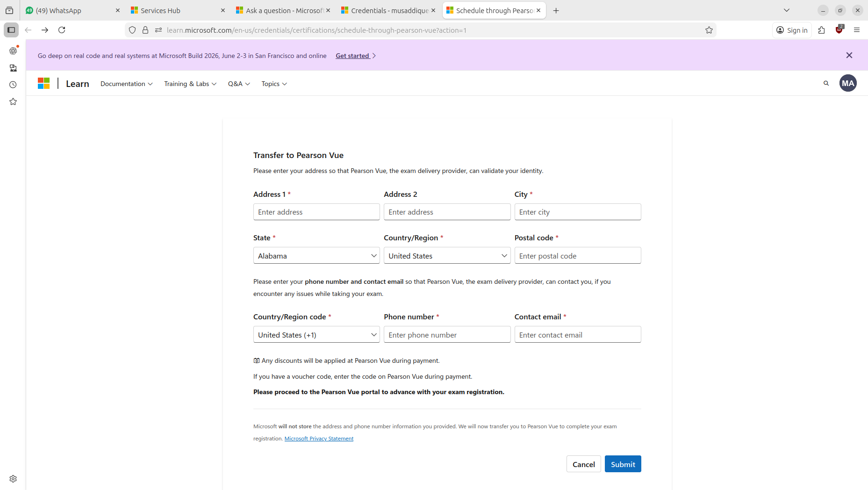
Task: Click the Microsoft logo
Action: (x=43, y=83)
